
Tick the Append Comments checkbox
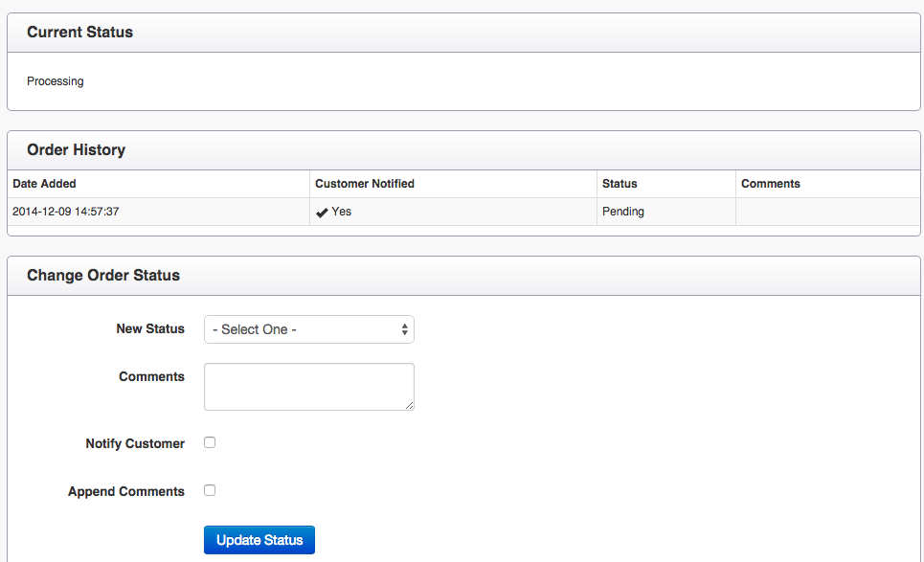point(210,490)
